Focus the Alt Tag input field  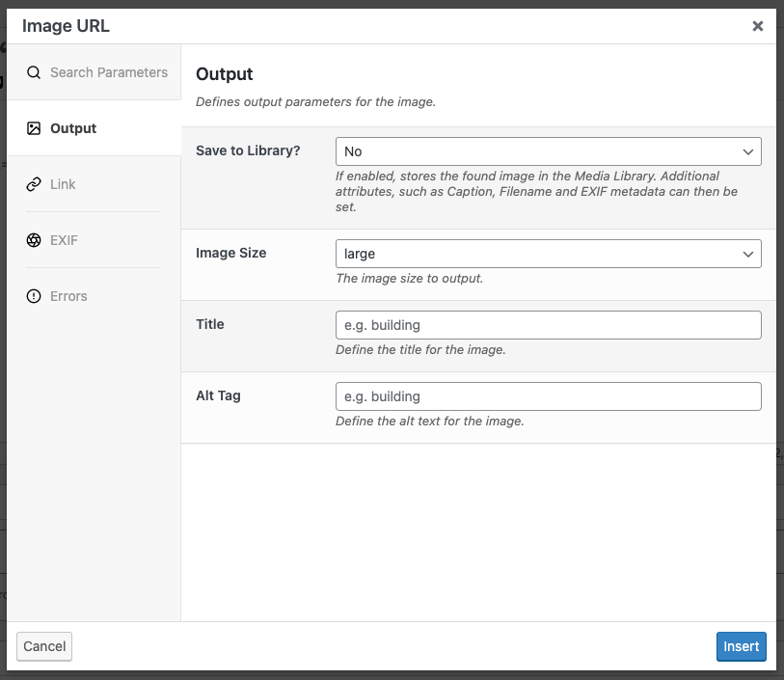pyautogui.click(x=549, y=396)
